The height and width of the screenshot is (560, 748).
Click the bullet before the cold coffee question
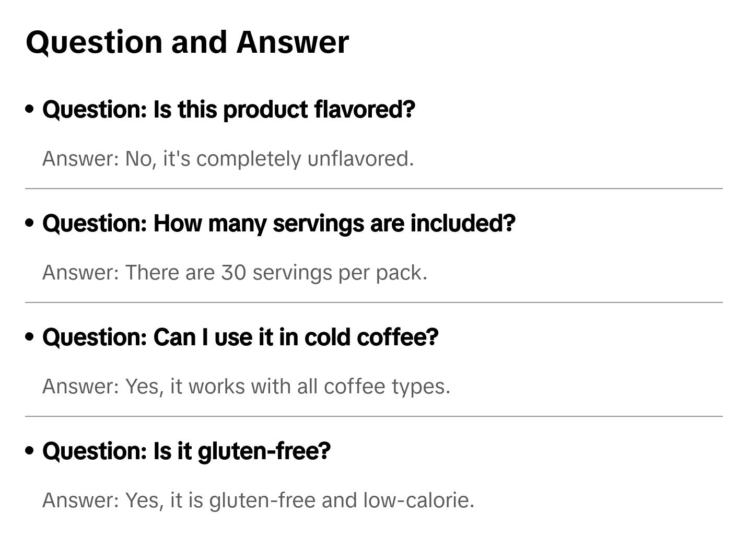point(30,337)
